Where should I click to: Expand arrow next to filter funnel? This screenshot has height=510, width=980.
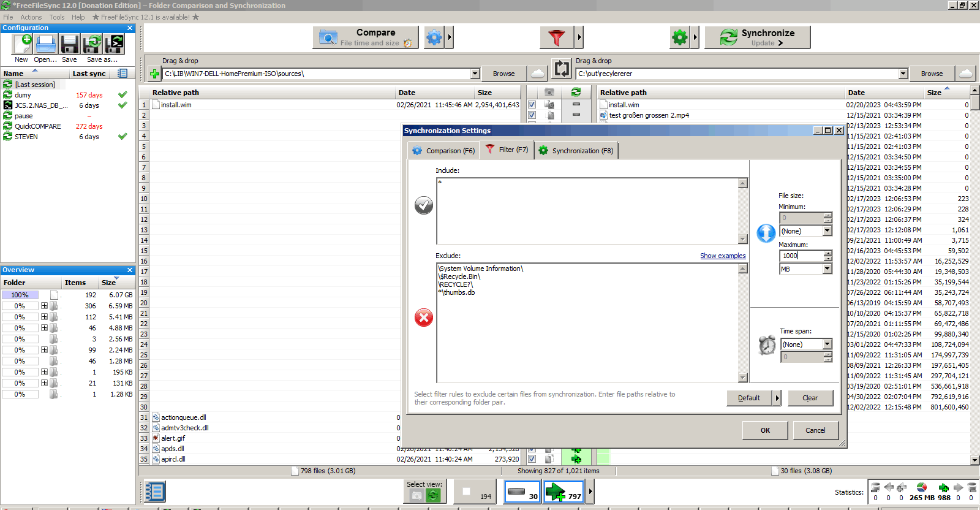click(x=579, y=37)
